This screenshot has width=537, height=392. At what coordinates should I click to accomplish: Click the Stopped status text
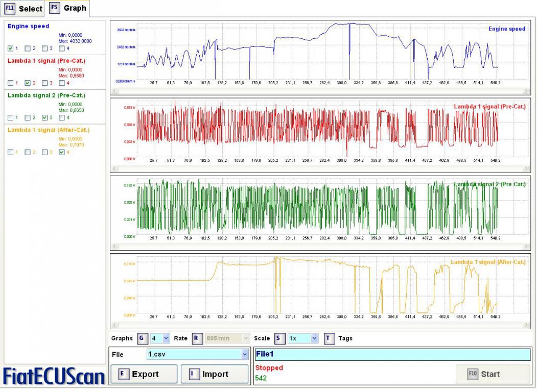pyautogui.click(x=269, y=368)
